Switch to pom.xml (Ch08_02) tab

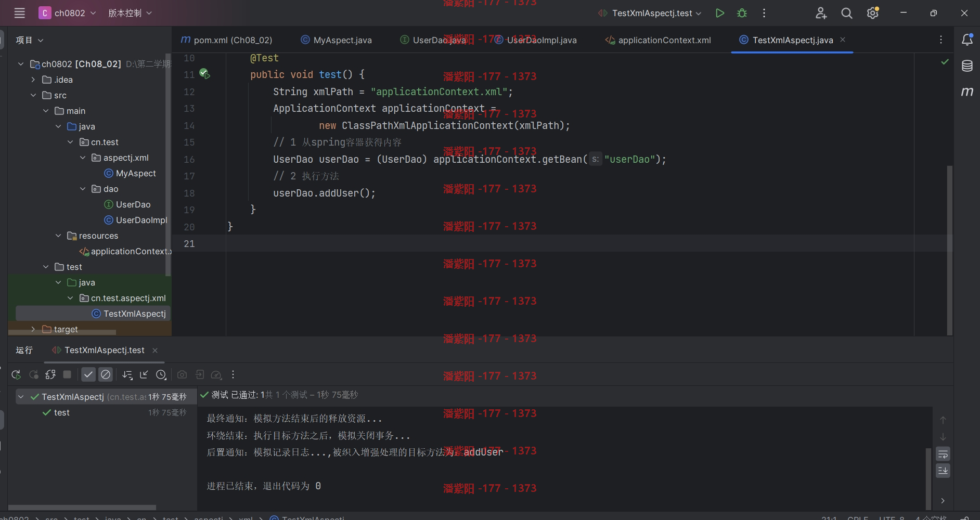pos(226,40)
